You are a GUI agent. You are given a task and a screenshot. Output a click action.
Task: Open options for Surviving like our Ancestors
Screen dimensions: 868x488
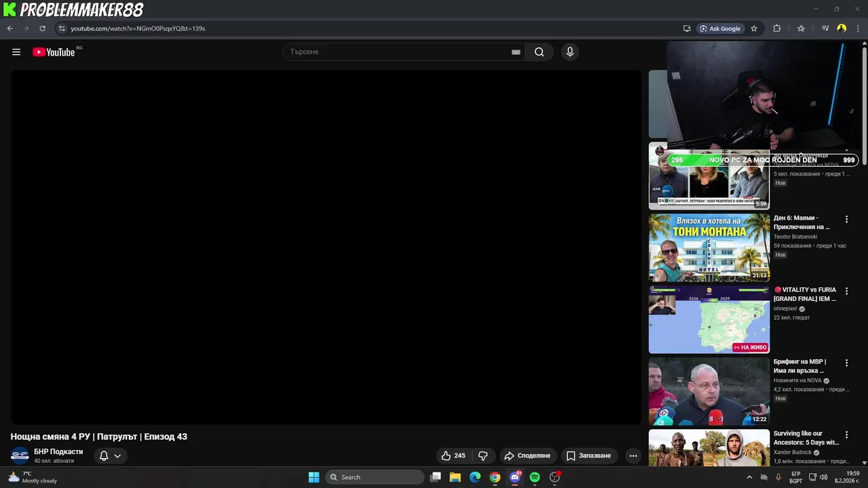coord(846,435)
